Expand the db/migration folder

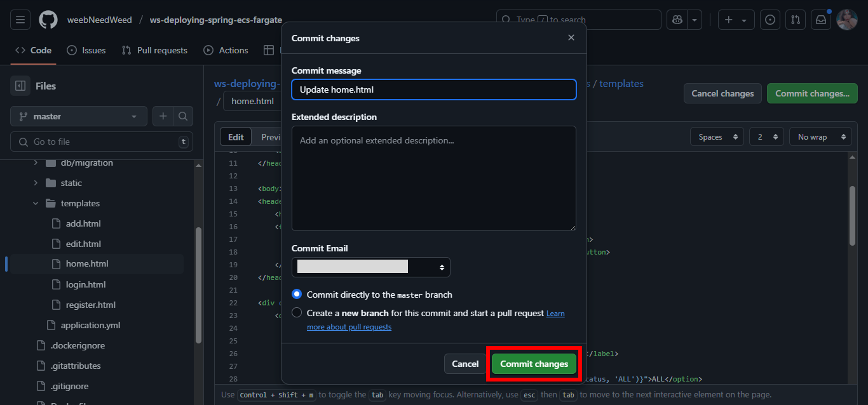(36, 163)
